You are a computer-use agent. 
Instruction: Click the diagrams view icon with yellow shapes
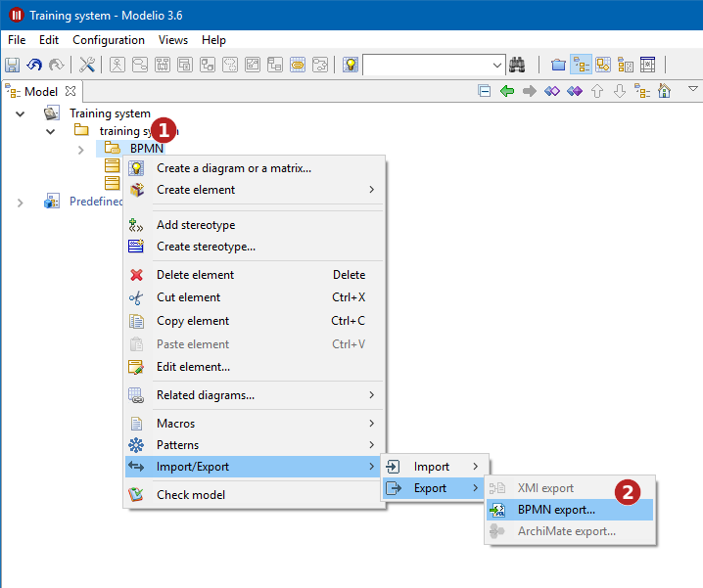pos(603,65)
